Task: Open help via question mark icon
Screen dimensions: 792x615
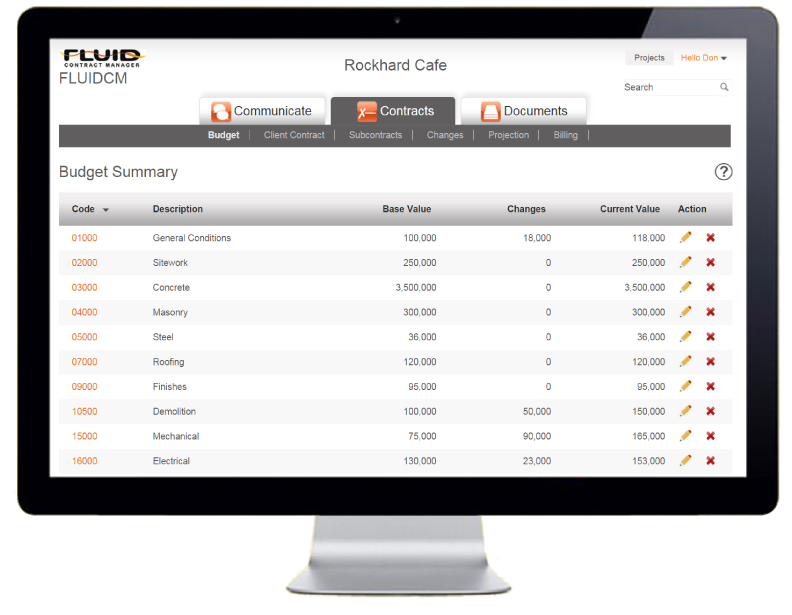Action: click(723, 172)
